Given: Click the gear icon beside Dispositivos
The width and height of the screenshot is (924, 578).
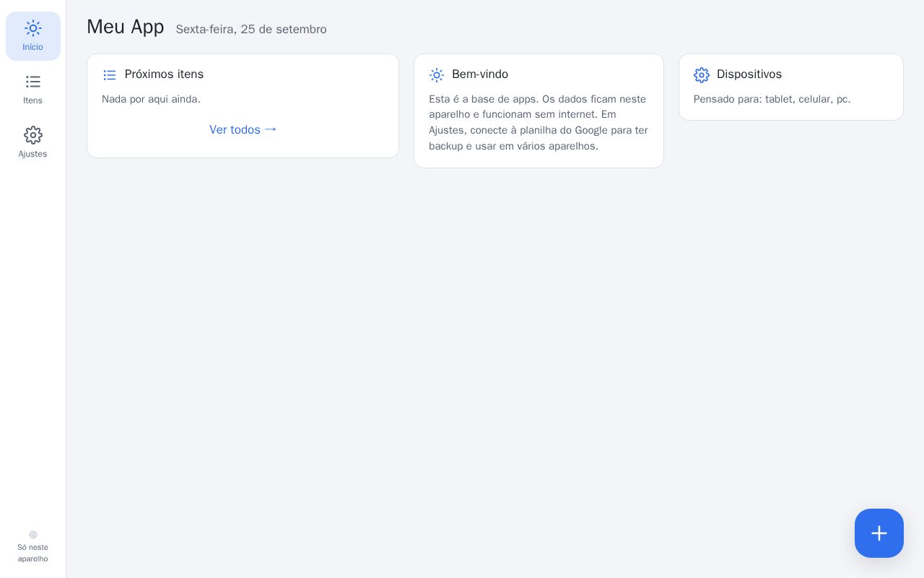Looking at the screenshot, I should tap(702, 75).
